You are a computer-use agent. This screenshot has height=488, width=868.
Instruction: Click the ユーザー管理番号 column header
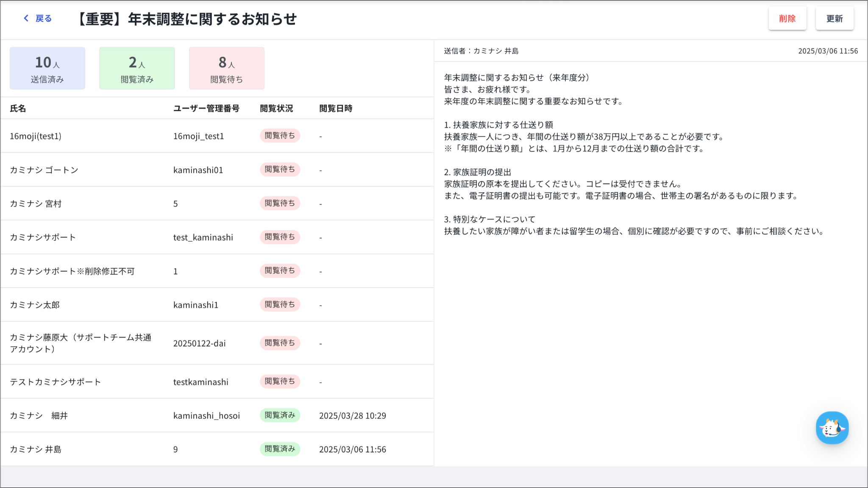pos(206,109)
